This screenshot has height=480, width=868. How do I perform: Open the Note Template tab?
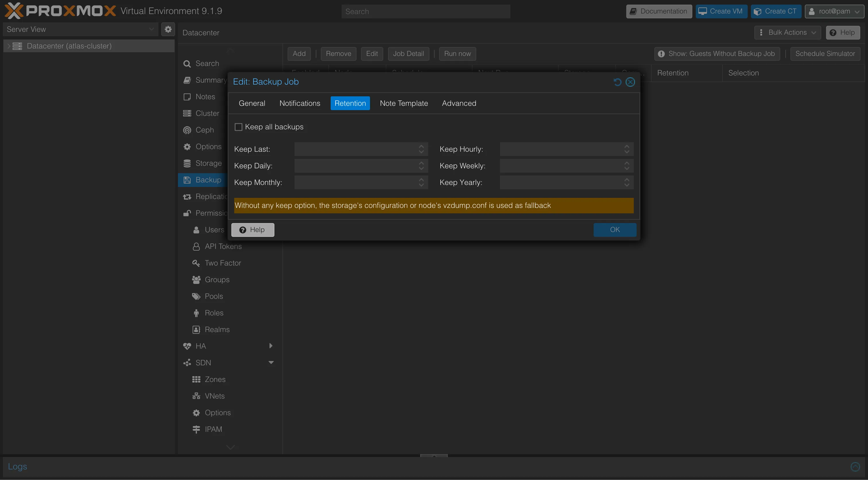[404, 103]
